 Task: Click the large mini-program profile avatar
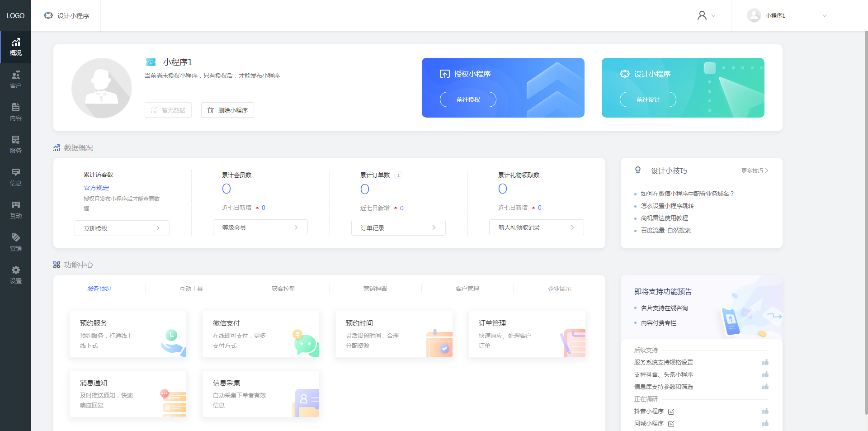point(101,88)
